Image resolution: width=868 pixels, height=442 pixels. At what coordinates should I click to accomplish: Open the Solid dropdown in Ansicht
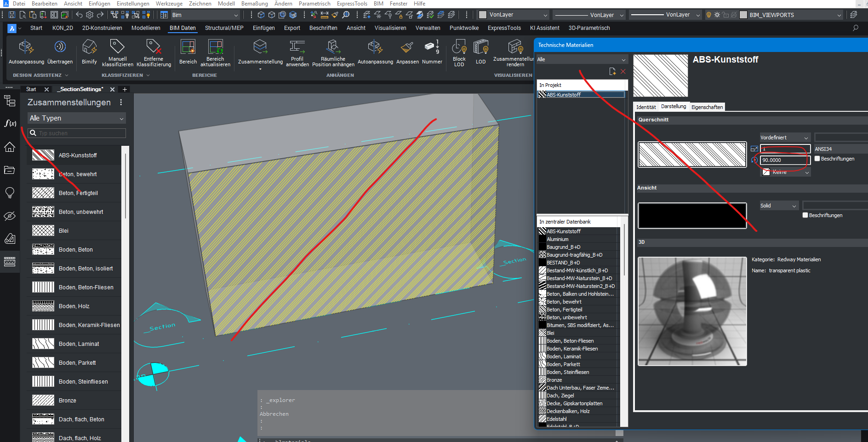tap(779, 206)
